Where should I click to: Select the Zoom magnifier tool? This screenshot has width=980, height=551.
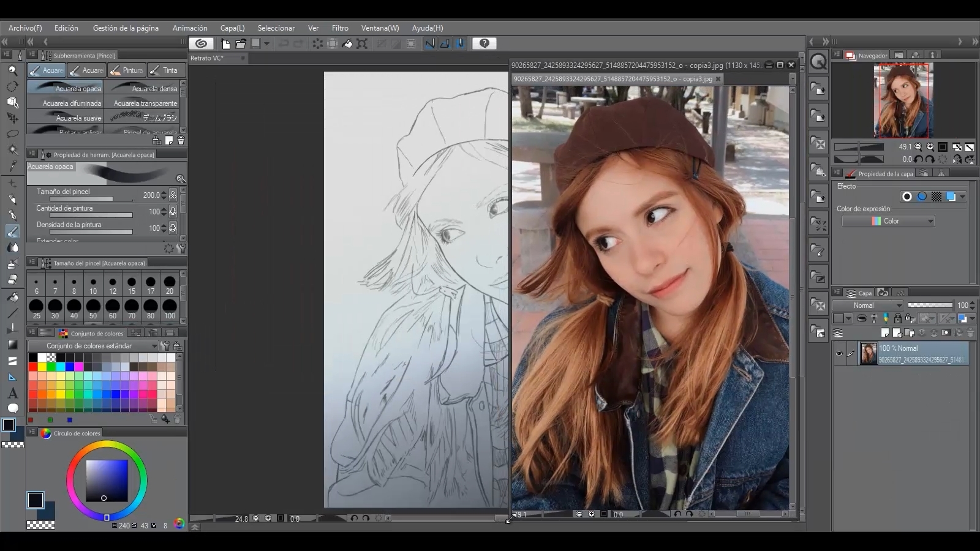coord(12,70)
